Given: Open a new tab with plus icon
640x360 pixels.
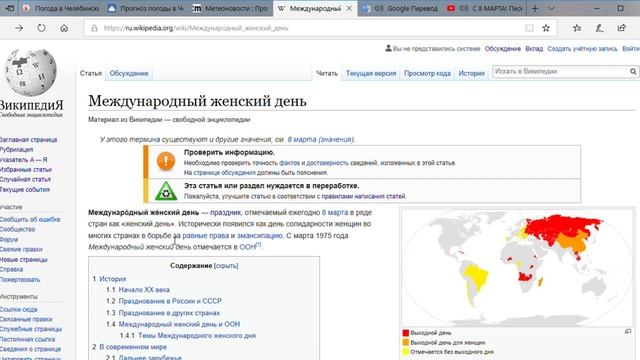Looking at the screenshot, I should (535, 8).
